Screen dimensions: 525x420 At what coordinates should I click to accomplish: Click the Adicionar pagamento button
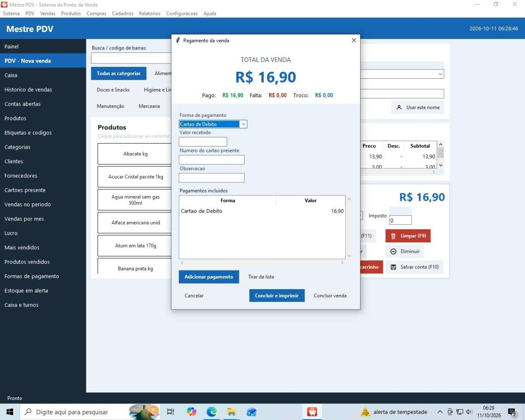(x=209, y=277)
